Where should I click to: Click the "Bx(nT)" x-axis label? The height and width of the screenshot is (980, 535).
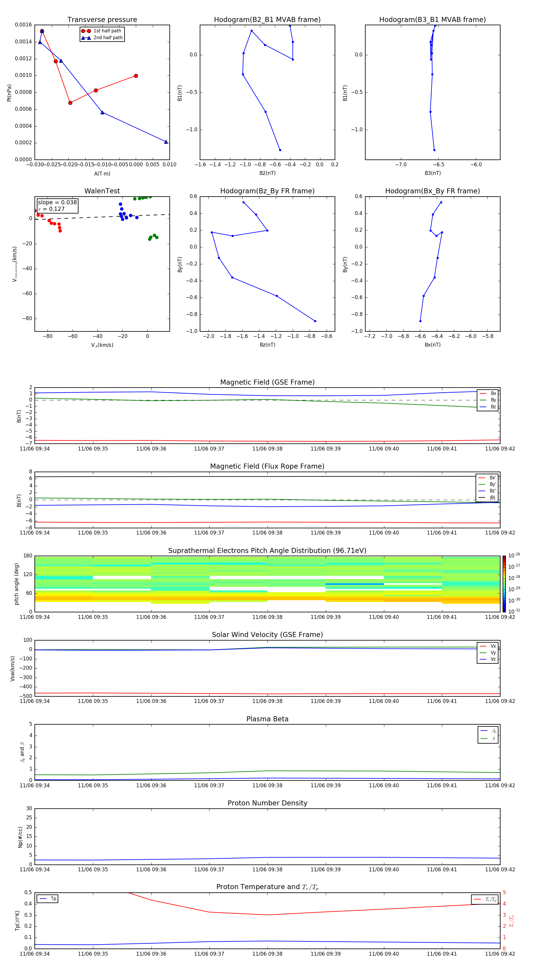pyautogui.click(x=432, y=345)
